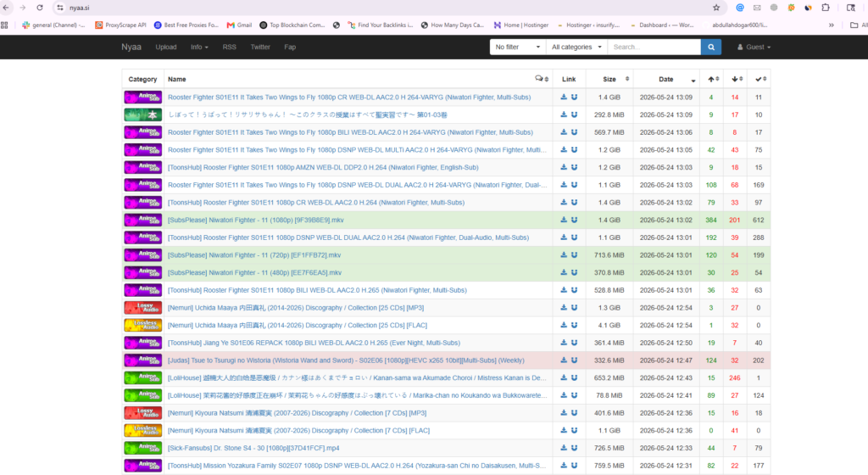
Task: Open Nemuri Kiyoura Natsumi Discography MP3 link
Action: click(297, 413)
